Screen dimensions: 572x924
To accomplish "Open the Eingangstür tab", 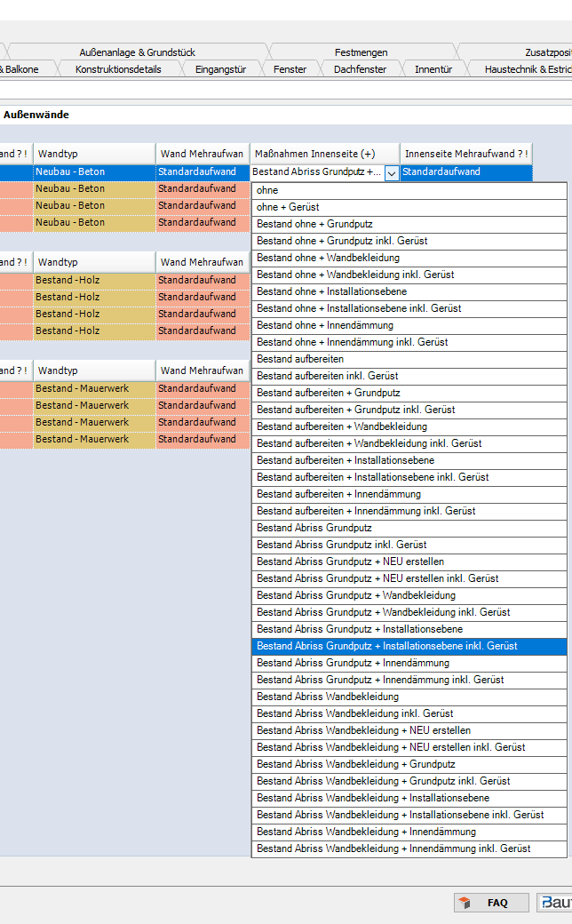I will [220, 69].
